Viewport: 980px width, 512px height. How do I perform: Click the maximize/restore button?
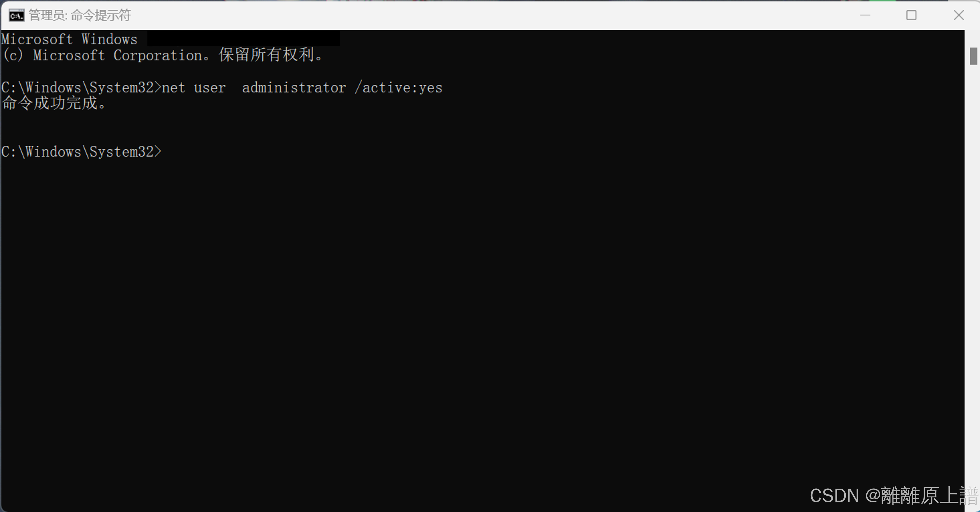(x=911, y=15)
